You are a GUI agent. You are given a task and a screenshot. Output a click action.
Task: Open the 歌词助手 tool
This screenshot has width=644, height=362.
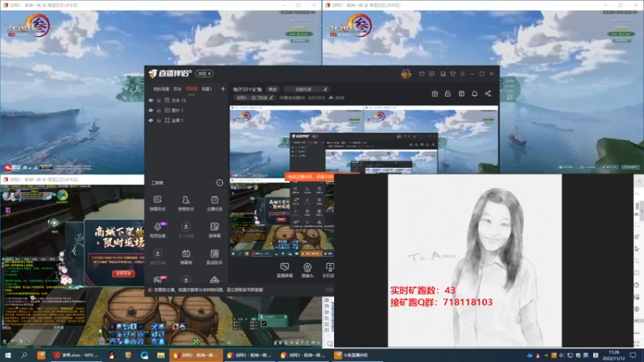tap(214, 257)
